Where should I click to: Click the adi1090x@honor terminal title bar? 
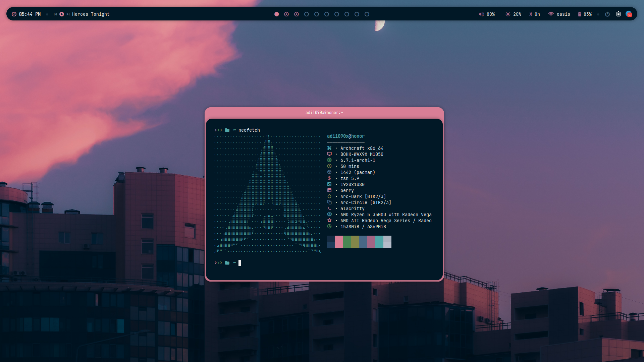click(324, 113)
